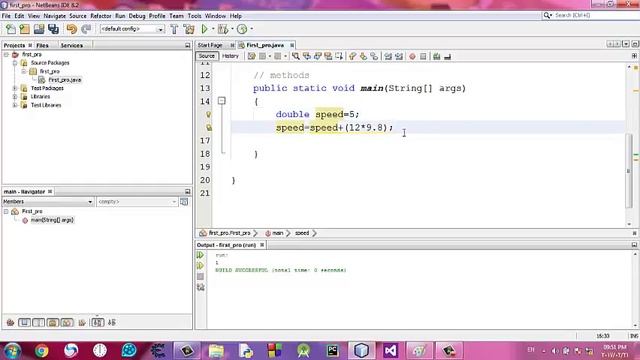The image size is (640, 360).
Task: Click the Save All toolbar icon
Action: click(x=53, y=29)
